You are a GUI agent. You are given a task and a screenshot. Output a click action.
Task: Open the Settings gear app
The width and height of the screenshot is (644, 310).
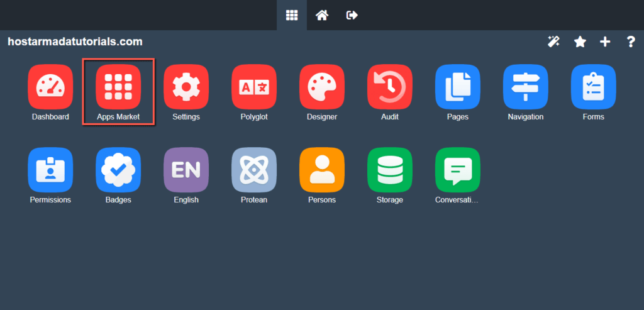pos(186,87)
